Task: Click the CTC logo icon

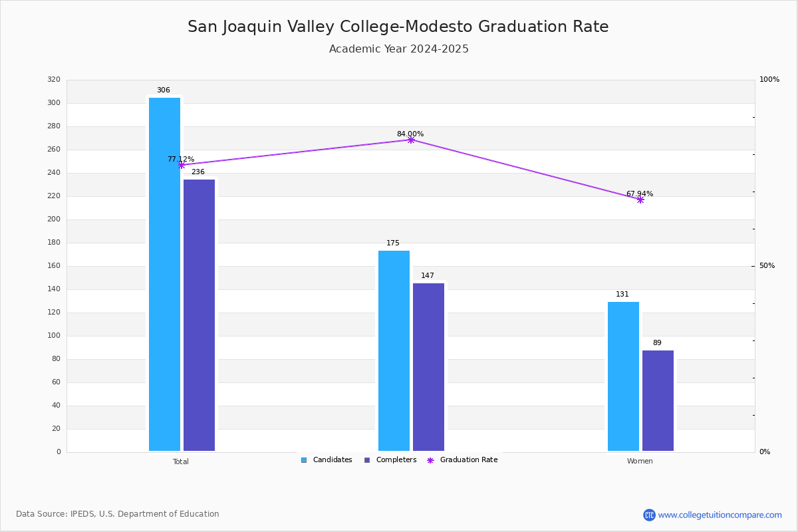Action: (x=649, y=515)
